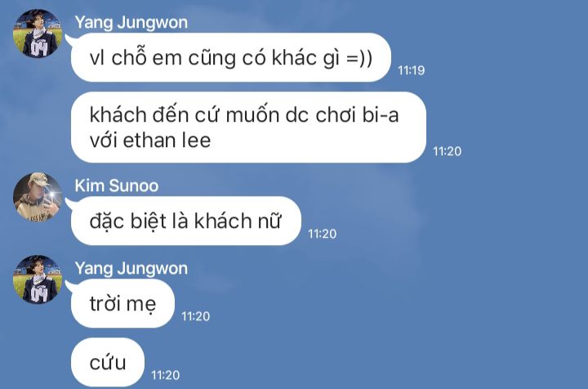The height and width of the screenshot is (389, 588).
Task: Click the timestamp beside the 'cứu' message
Action: [165, 375]
